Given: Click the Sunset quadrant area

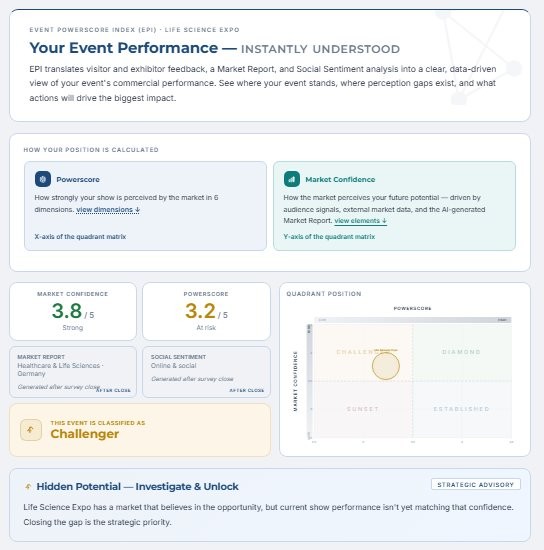Looking at the screenshot, I should [x=363, y=409].
